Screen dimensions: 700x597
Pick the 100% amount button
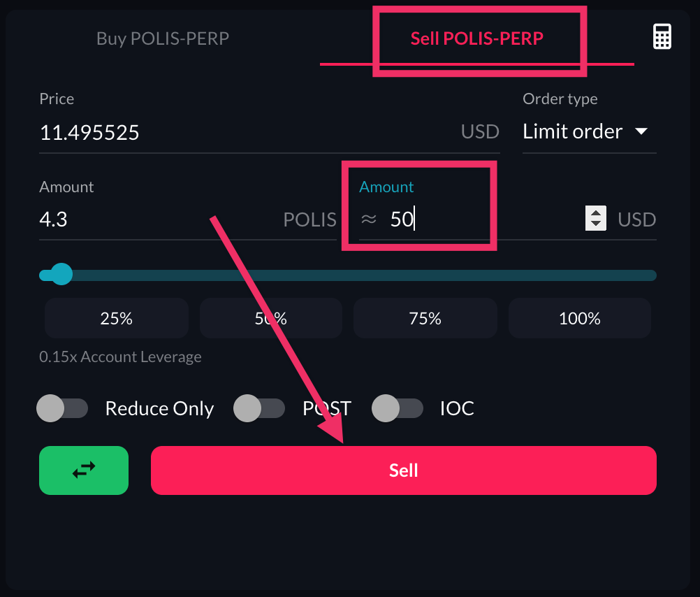579,319
